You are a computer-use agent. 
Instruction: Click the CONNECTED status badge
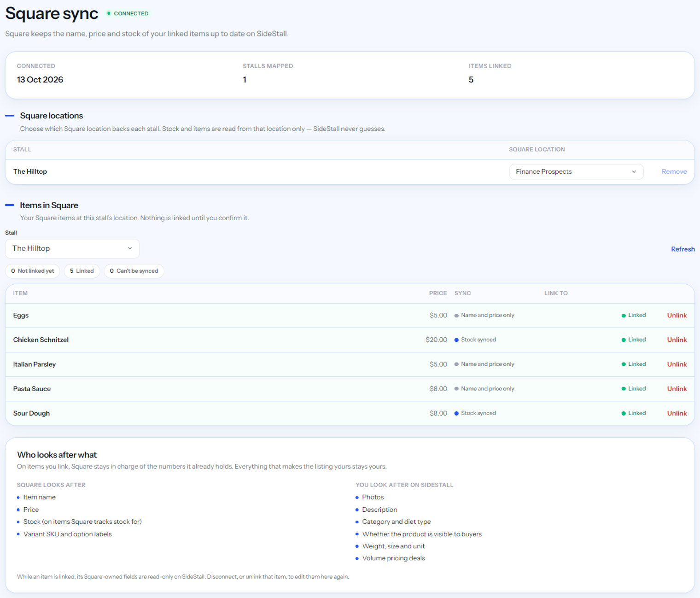click(128, 13)
